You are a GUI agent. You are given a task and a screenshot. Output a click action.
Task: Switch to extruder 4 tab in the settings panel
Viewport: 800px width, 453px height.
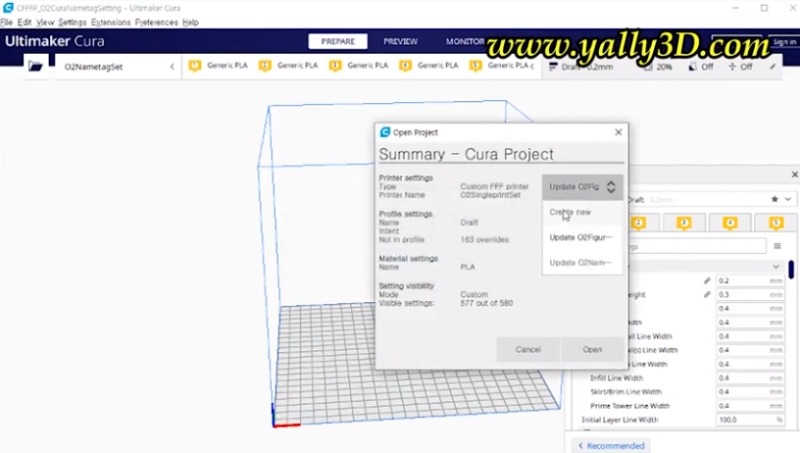pos(730,223)
